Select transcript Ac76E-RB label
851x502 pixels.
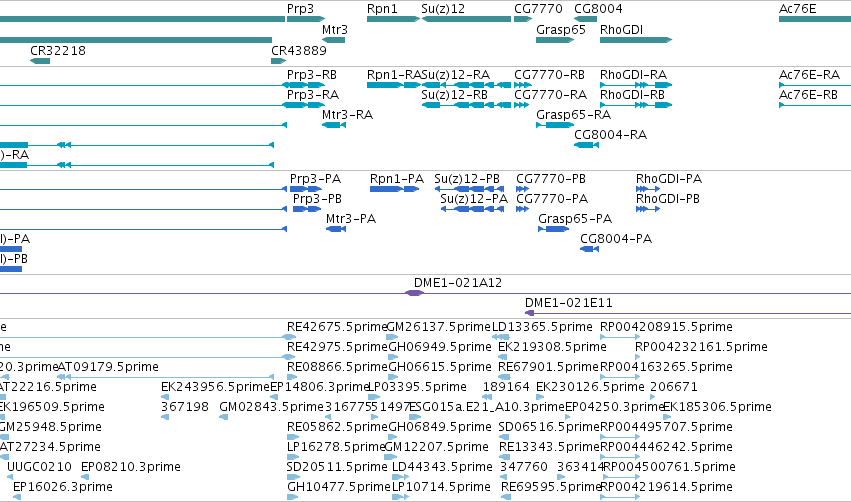tap(808, 94)
